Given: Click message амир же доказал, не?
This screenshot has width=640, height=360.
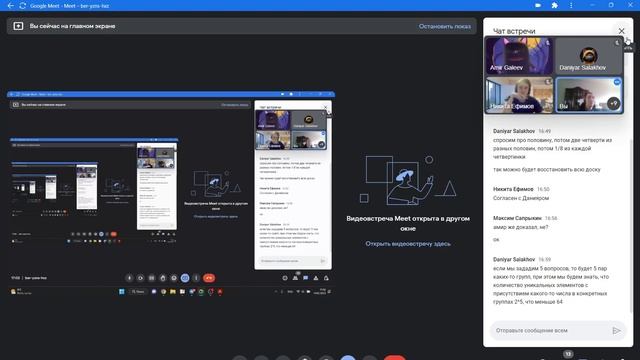Looking at the screenshot, I should pyautogui.click(x=520, y=227).
